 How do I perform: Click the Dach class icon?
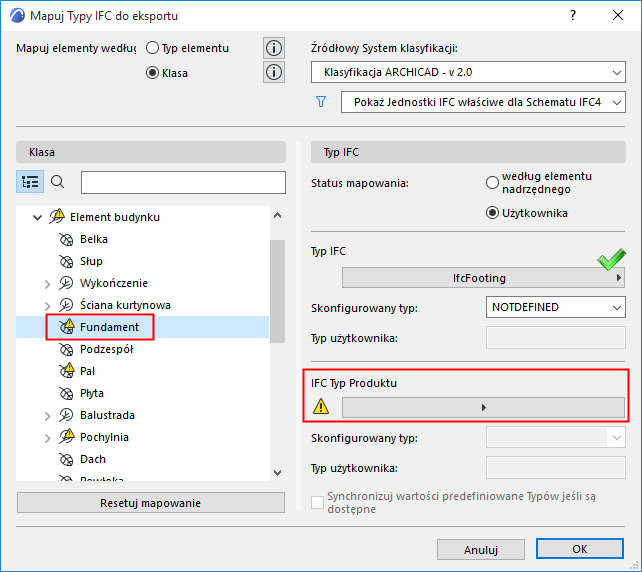tap(66, 460)
